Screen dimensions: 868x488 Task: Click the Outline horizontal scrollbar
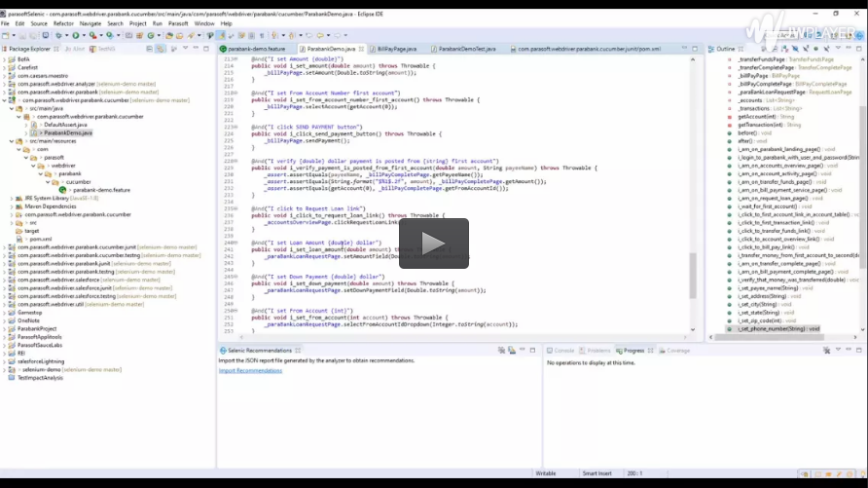(x=770, y=337)
